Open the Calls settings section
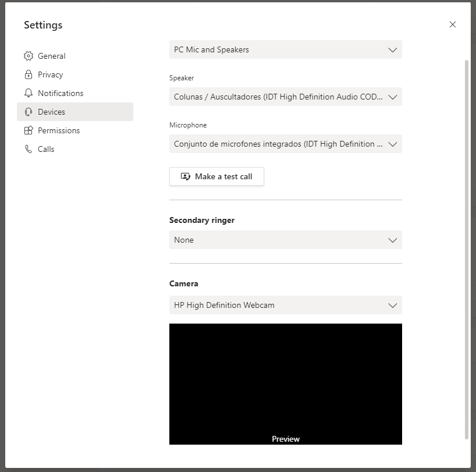476x472 pixels. coord(75,149)
